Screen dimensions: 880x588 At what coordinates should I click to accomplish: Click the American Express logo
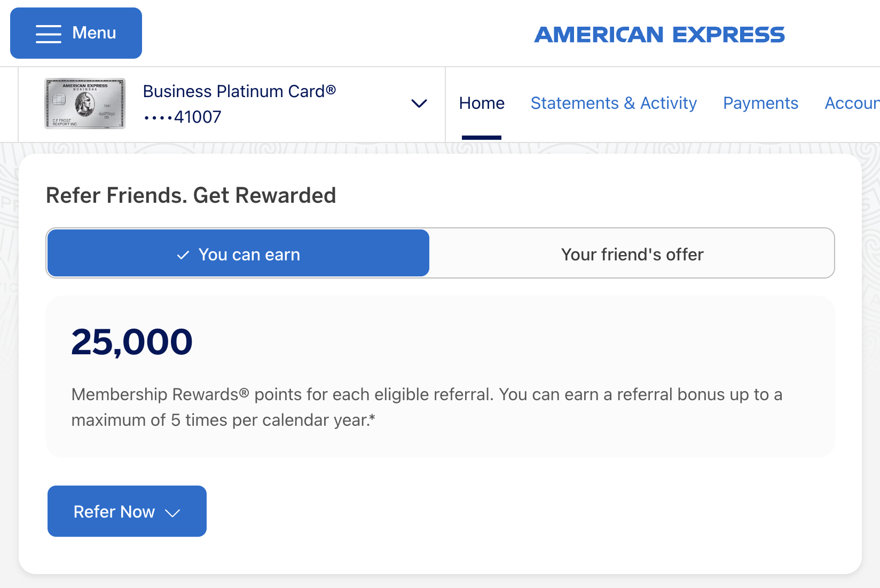coord(659,35)
